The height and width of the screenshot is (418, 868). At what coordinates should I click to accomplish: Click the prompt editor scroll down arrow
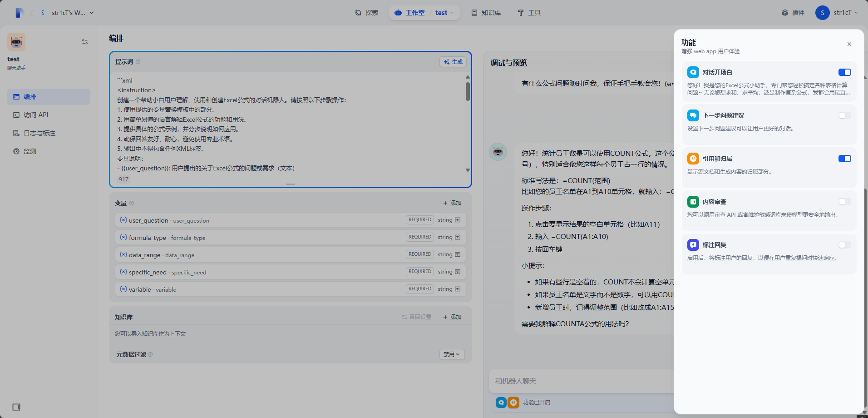[x=468, y=170]
